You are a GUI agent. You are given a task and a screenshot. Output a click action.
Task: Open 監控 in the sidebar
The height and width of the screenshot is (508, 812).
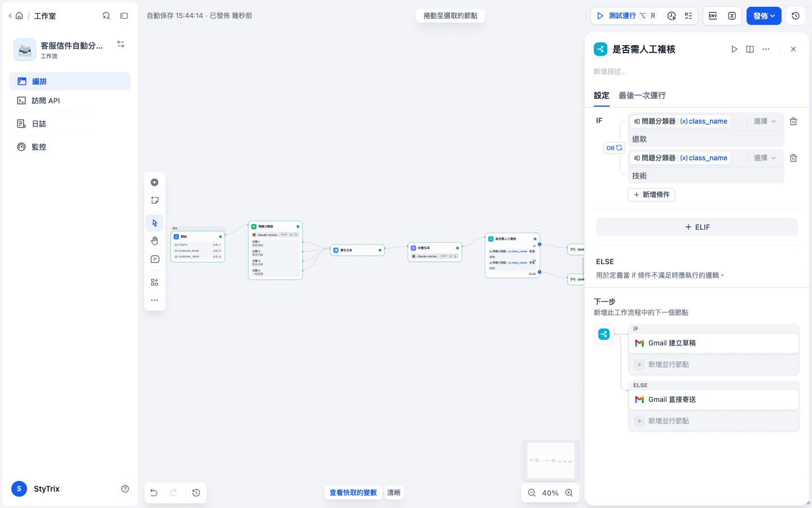pyautogui.click(x=70, y=147)
